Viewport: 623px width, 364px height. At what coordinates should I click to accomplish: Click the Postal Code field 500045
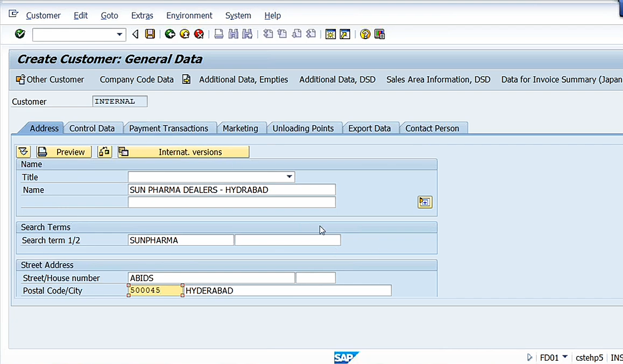pos(155,290)
